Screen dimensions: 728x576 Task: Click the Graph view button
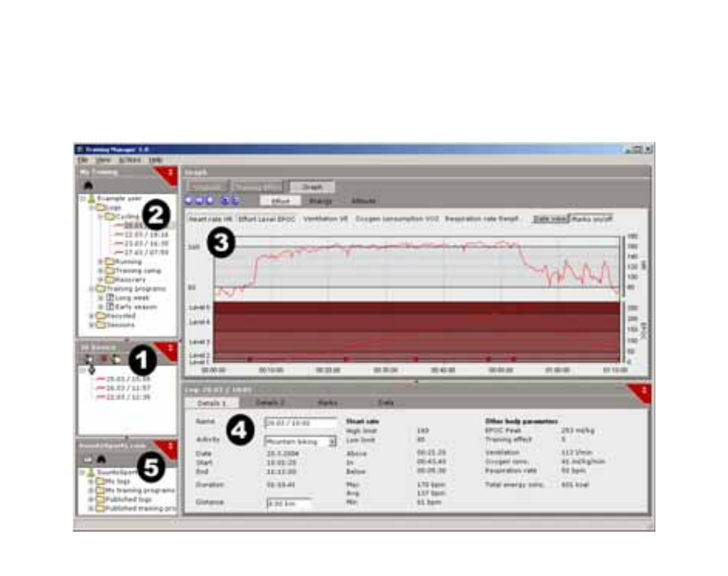click(312, 187)
